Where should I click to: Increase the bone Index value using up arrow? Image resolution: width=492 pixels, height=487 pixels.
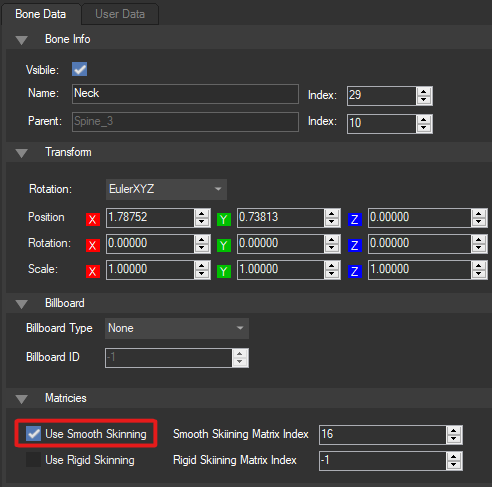click(x=424, y=92)
